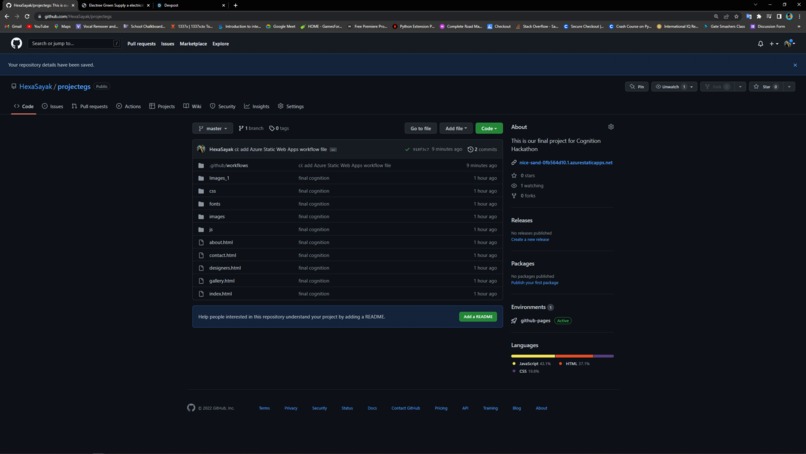Open the repository Settings tab
The image size is (806, 454).
click(290, 106)
